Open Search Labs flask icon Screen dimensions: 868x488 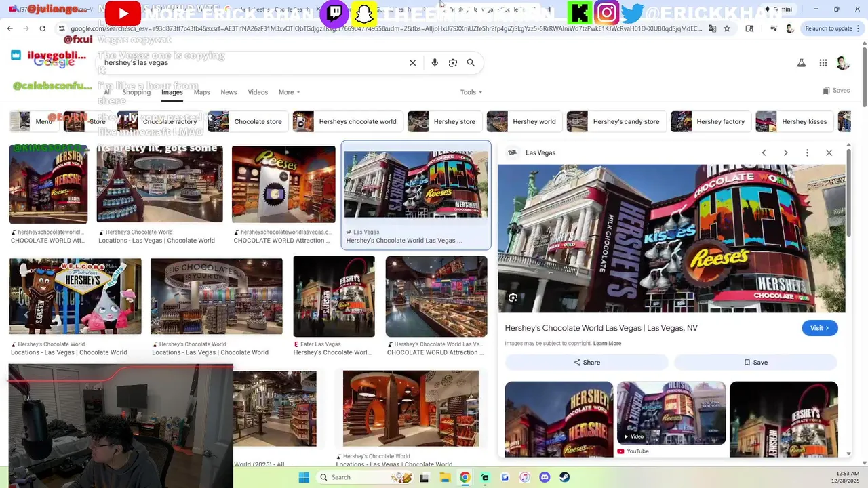(x=801, y=63)
